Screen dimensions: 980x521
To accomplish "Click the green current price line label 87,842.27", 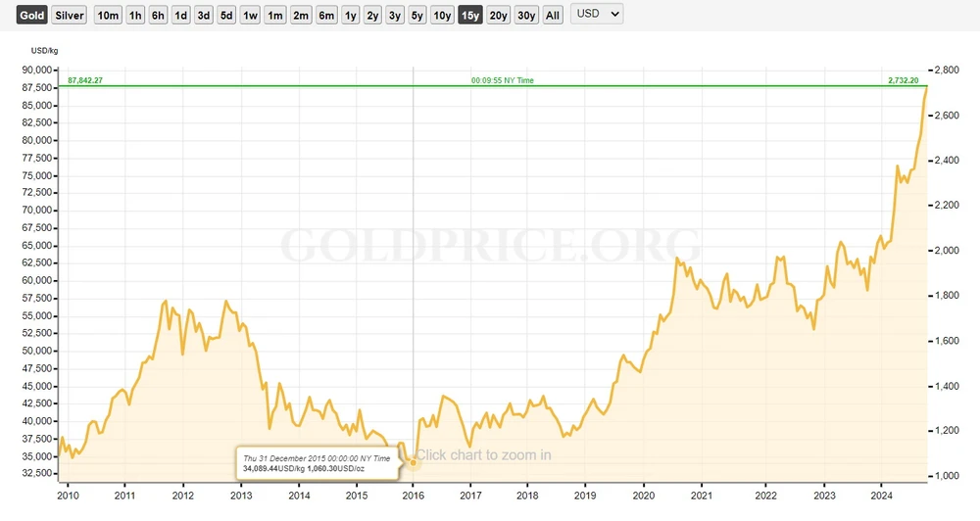I will (85, 80).
